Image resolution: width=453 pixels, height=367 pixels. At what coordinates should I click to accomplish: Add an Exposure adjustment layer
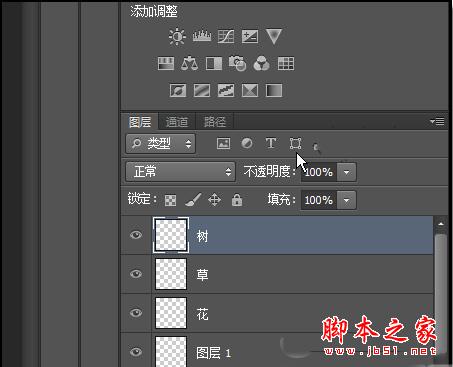(250, 36)
